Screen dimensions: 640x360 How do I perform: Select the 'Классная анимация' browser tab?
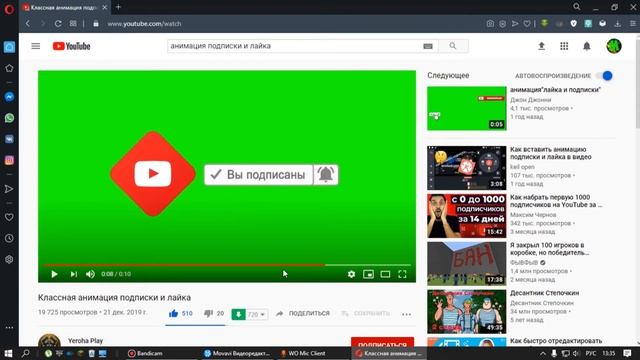pyautogui.click(x=65, y=7)
